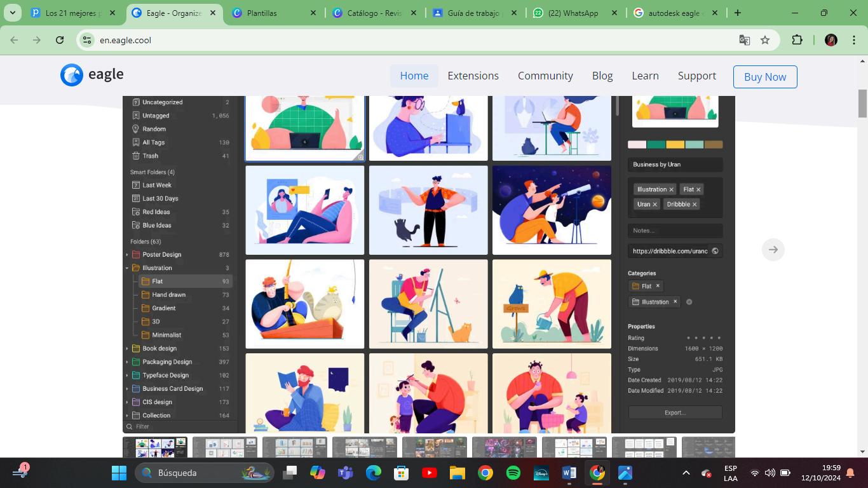Screen dimensions: 868x488
Task: Open Microsoft Teams from taskbar
Action: coord(345,473)
